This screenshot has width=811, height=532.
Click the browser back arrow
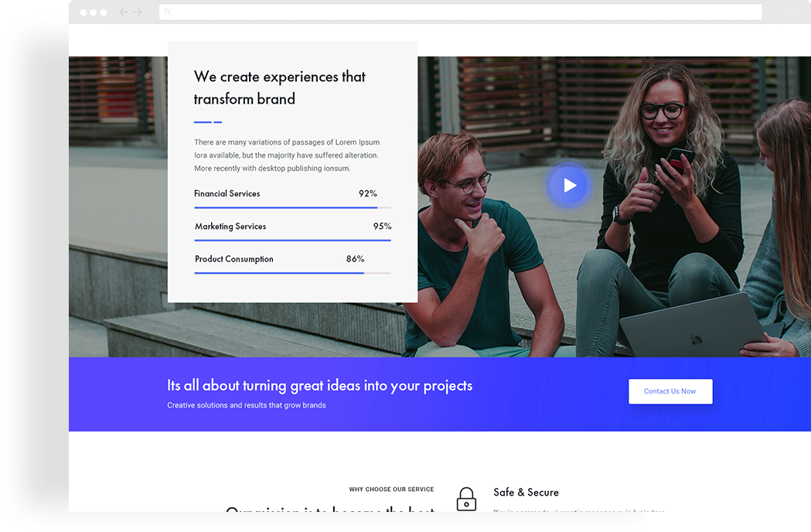[x=123, y=12]
